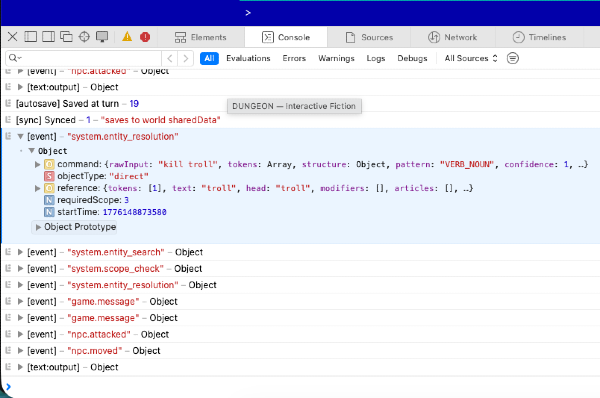Expand the first game.message event
The width and height of the screenshot is (600, 398).
[x=20, y=302]
